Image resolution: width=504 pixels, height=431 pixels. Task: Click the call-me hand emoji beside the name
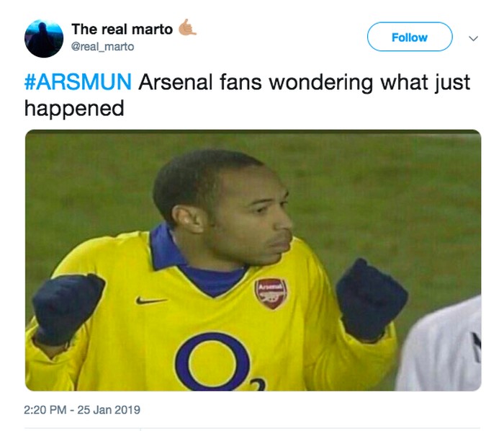[x=186, y=27]
